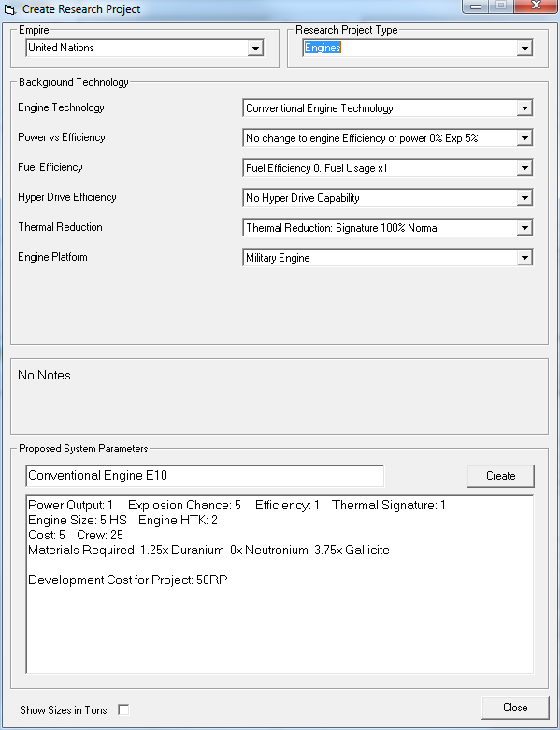Image resolution: width=560 pixels, height=730 pixels.
Task: Open the Empire dropdown arrow
Action: click(255, 48)
